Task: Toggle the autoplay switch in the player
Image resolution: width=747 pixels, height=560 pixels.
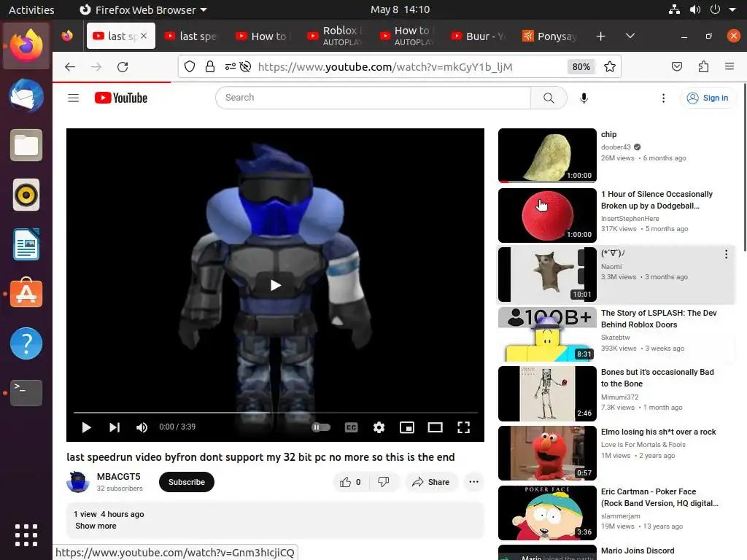Action: [x=321, y=427]
